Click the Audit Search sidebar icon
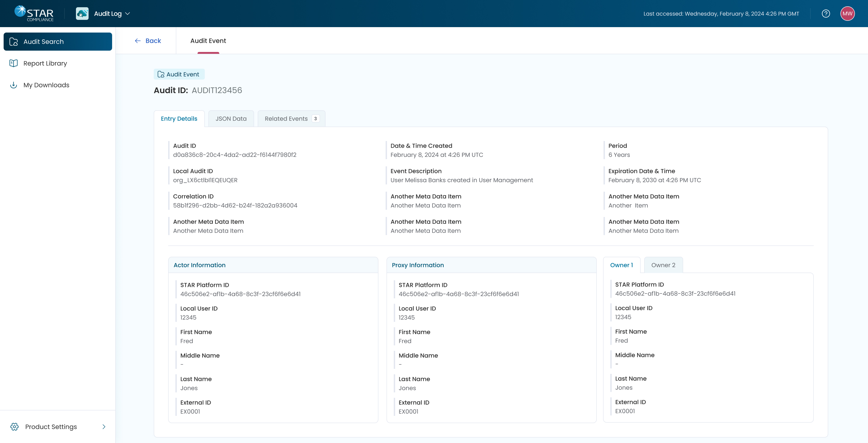Screen dimensions: 868x443 coord(14,41)
